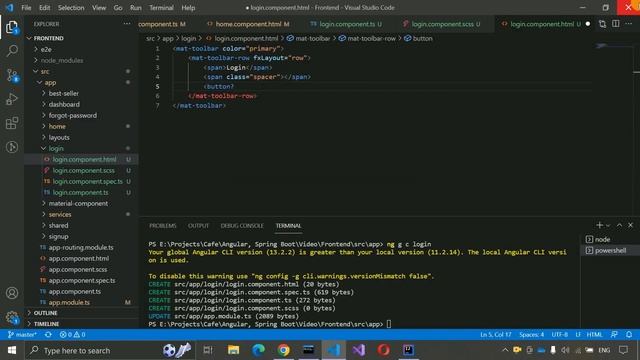The image size is (640, 360).
Task: Open the launch profile dropdown next to new terminal
Action: [x=608, y=225]
